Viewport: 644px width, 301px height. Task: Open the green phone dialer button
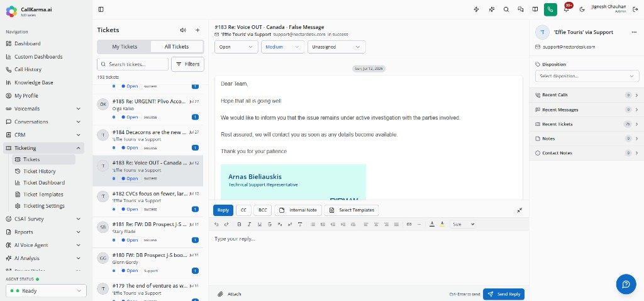(x=550, y=9)
